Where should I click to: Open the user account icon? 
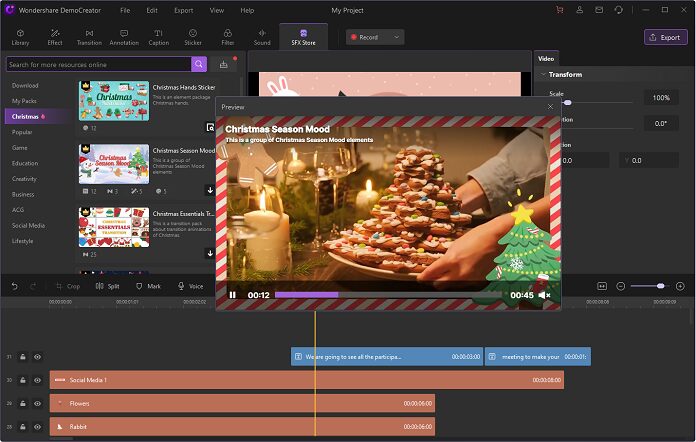pyautogui.click(x=579, y=10)
